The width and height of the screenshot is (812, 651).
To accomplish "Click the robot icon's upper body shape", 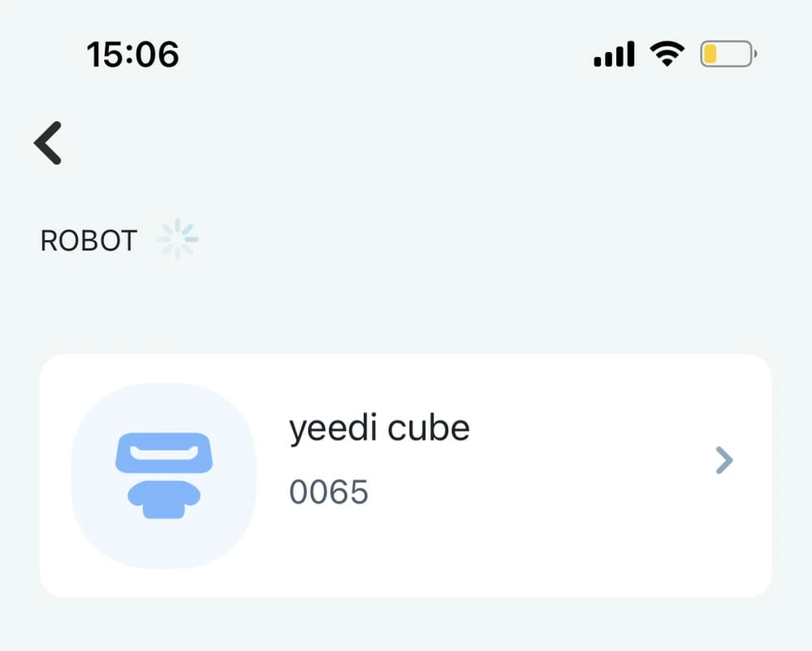I will (x=163, y=453).
